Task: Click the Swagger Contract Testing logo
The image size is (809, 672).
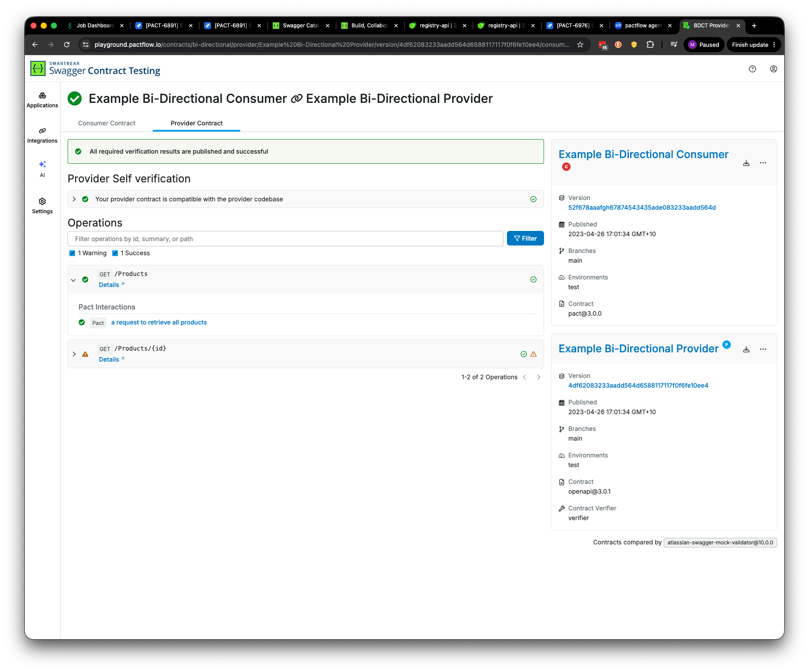Action: click(x=95, y=68)
